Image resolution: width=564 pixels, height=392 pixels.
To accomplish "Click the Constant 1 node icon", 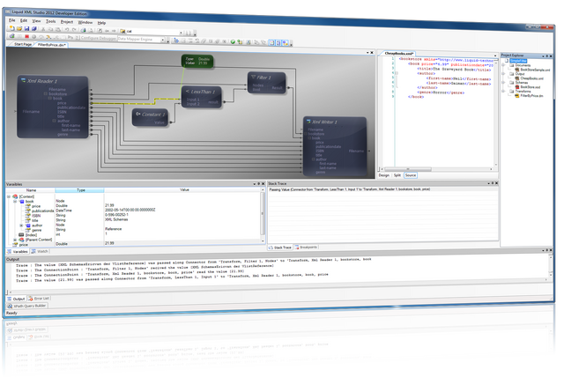I will [137, 114].
